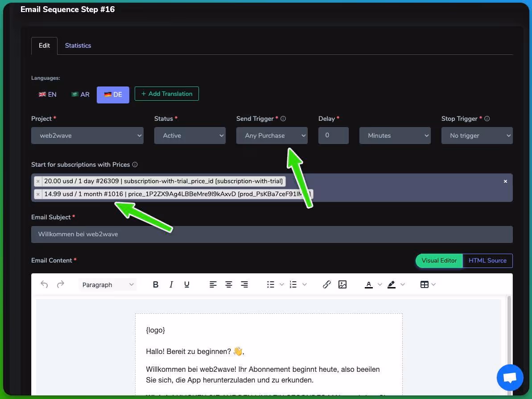Expand highlight color picker arrow
Image resolution: width=532 pixels, height=399 pixels.
pos(402,284)
